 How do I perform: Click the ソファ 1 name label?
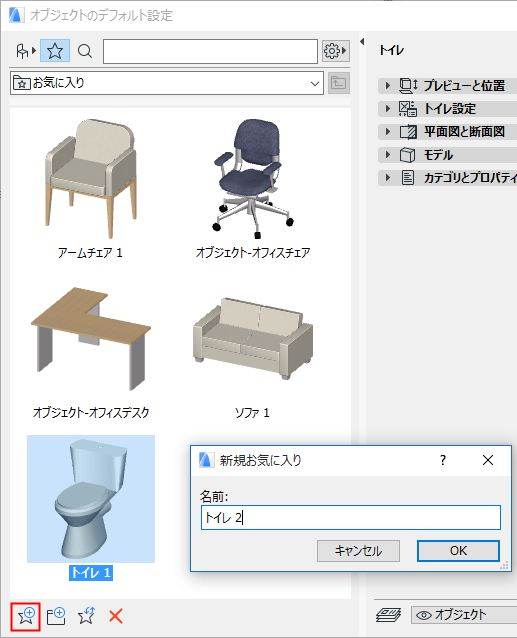tap(252, 413)
